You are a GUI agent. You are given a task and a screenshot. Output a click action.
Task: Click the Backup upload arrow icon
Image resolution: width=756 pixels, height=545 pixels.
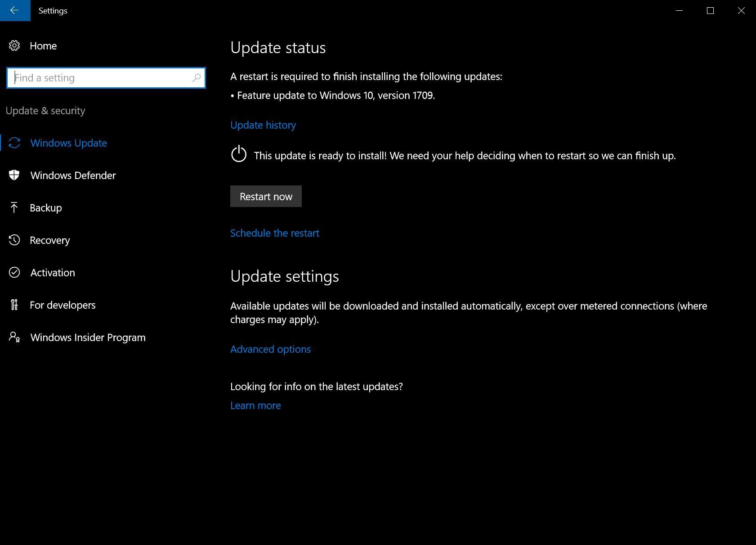[14, 207]
